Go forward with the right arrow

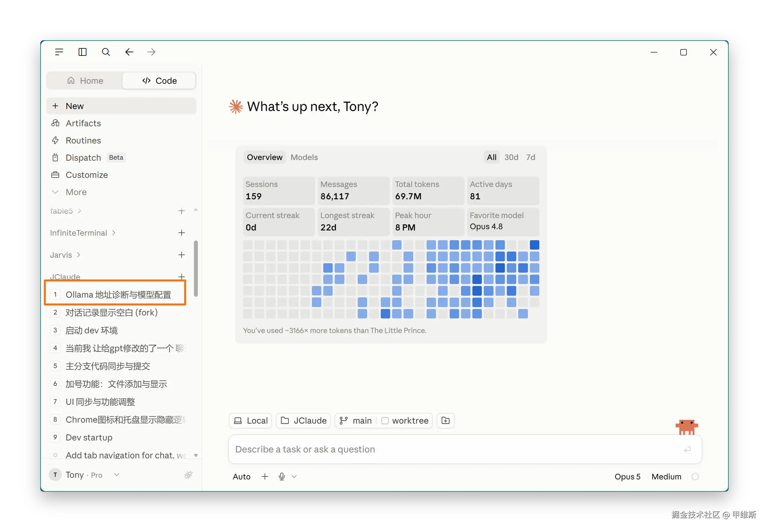point(151,52)
